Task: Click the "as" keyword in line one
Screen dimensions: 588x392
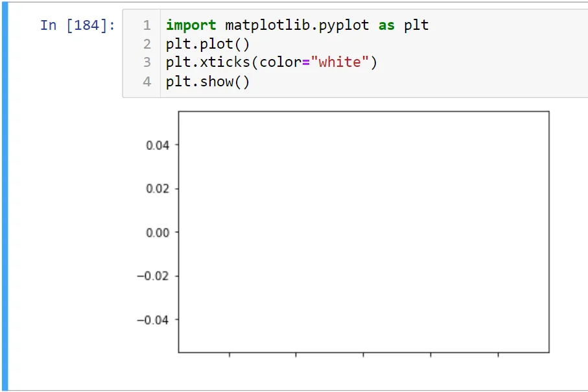Action: [x=386, y=25]
